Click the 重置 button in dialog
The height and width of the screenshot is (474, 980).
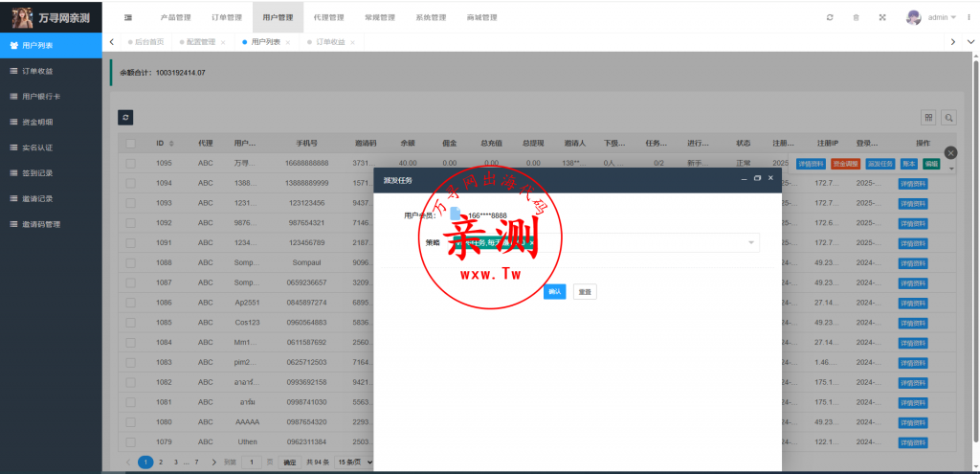coord(585,291)
